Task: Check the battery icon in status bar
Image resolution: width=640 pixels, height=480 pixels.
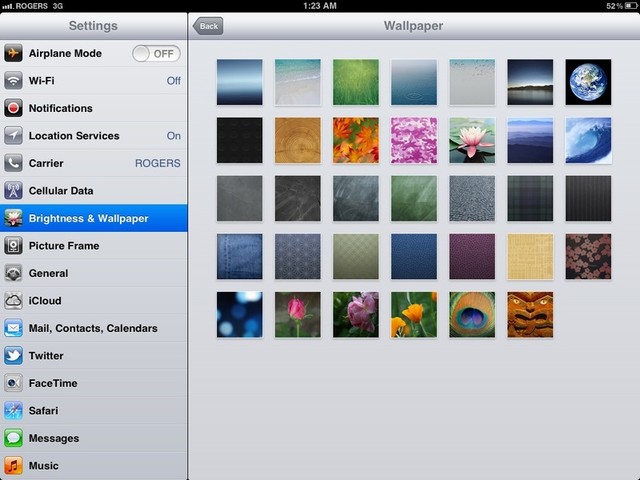Action: (631, 6)
